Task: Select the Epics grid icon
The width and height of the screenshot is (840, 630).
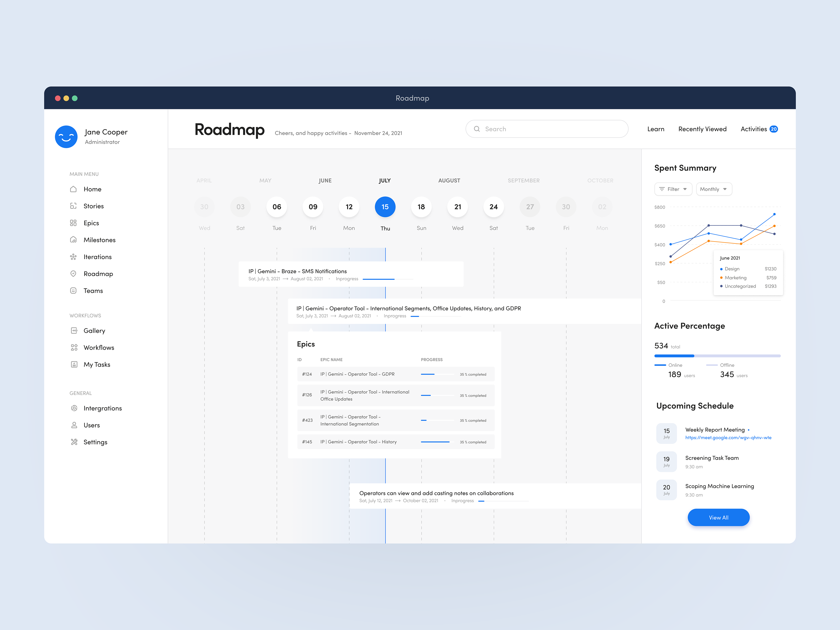Action: click(73, 223)
